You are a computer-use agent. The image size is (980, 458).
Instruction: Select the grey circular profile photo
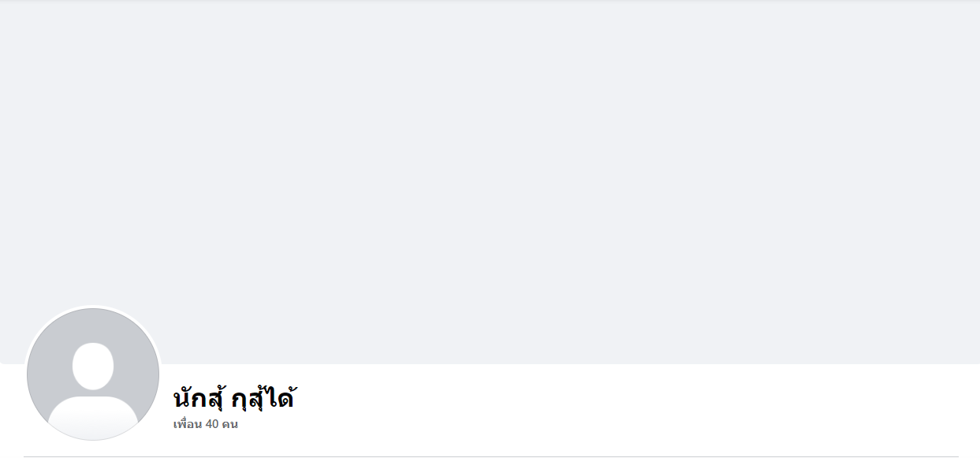[x=93, y=374]
